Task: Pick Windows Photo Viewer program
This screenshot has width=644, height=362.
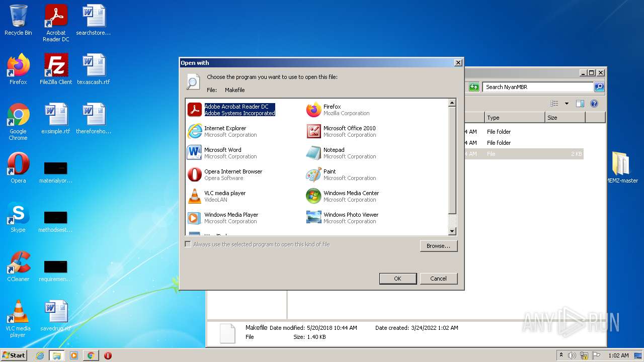Action: click(343, 218)
